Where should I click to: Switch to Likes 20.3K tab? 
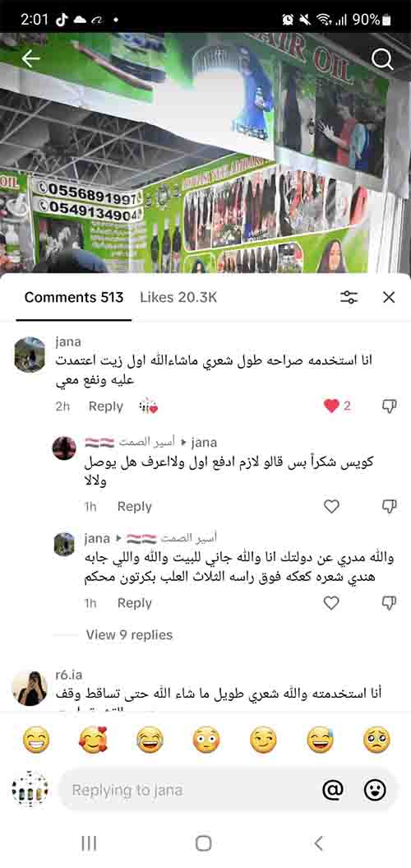pos(178,297)
